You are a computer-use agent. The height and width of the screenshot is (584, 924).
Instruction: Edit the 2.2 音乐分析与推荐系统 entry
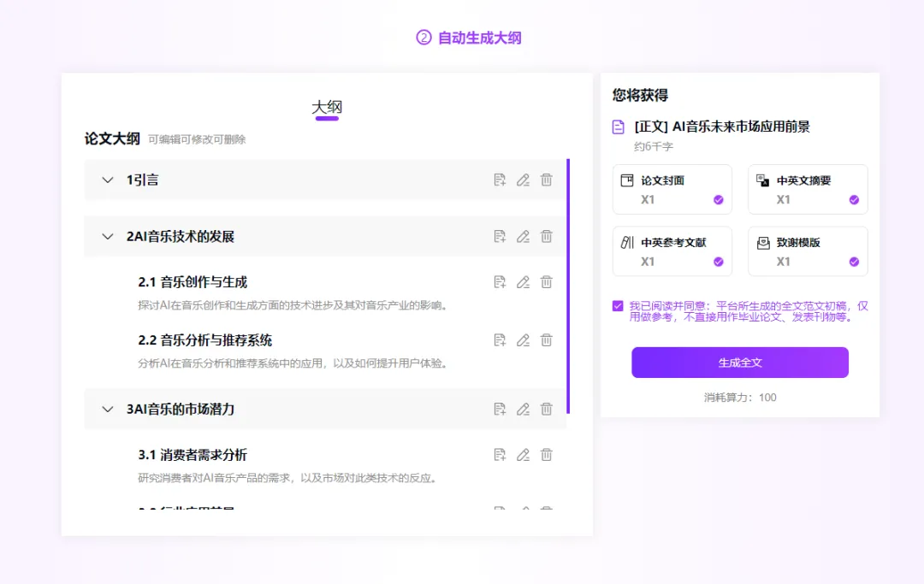pyautogui.click(x=523, y=340)
